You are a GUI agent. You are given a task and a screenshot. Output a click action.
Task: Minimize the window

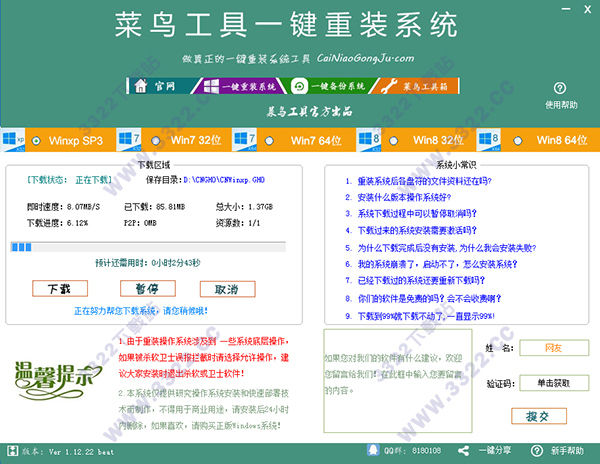566,9
